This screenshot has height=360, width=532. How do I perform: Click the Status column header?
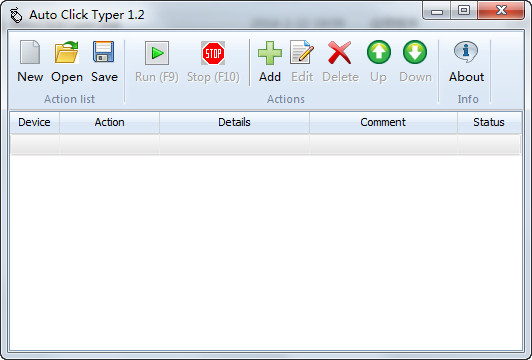(489, 122)
